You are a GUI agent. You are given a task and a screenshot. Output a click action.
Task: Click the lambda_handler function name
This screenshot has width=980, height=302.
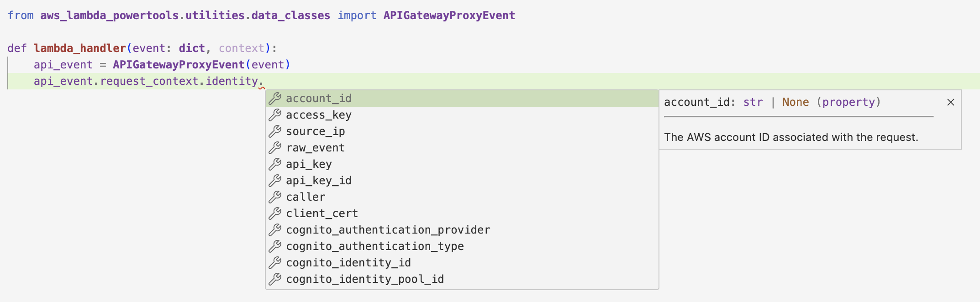click(x=80, y=47)
